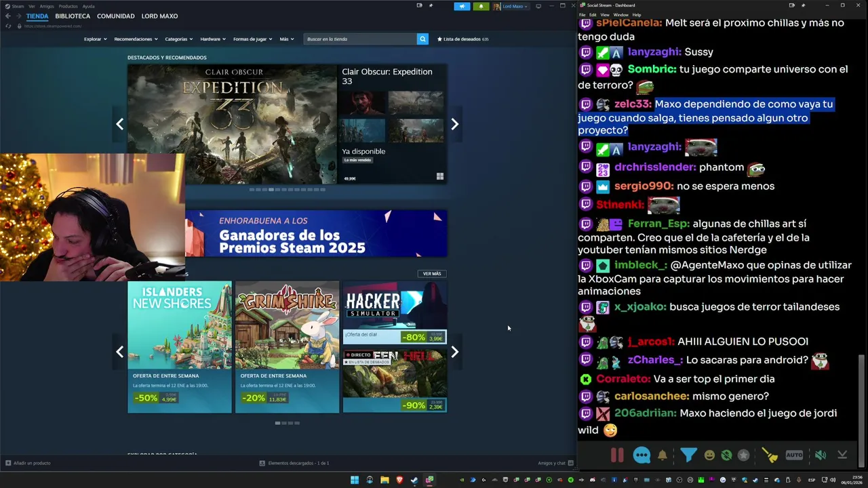This screenshot has width=868, height=488.
Task: Switch to the TIENDA tab
Action: [37, 16]
